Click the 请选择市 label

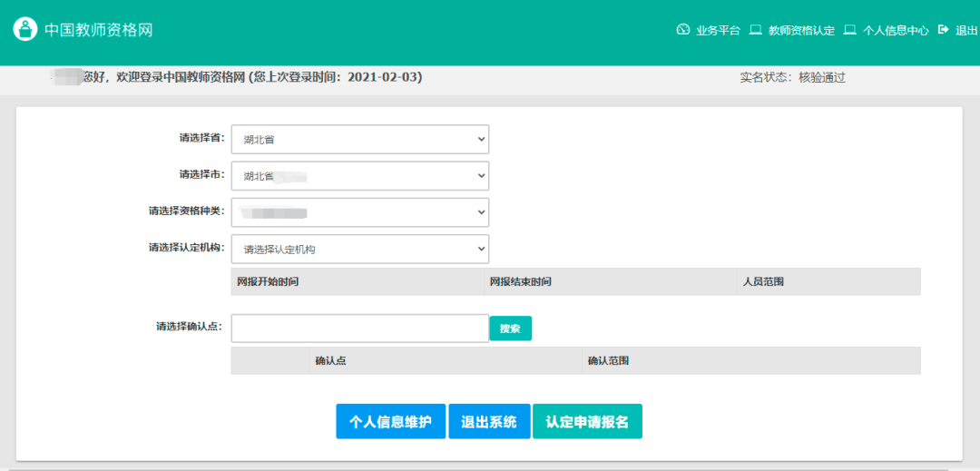201,174
